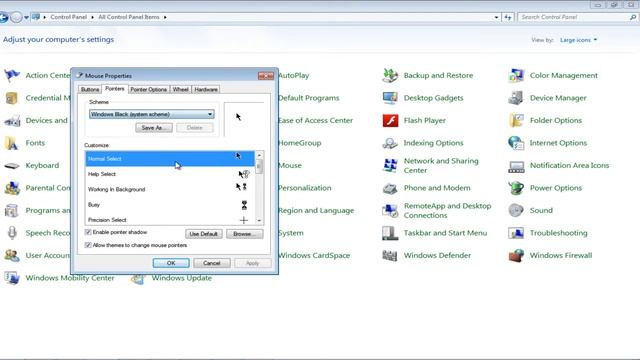Open the Color Management icon
The height and width of the screenshot is (360, 640).
(516, 76)
